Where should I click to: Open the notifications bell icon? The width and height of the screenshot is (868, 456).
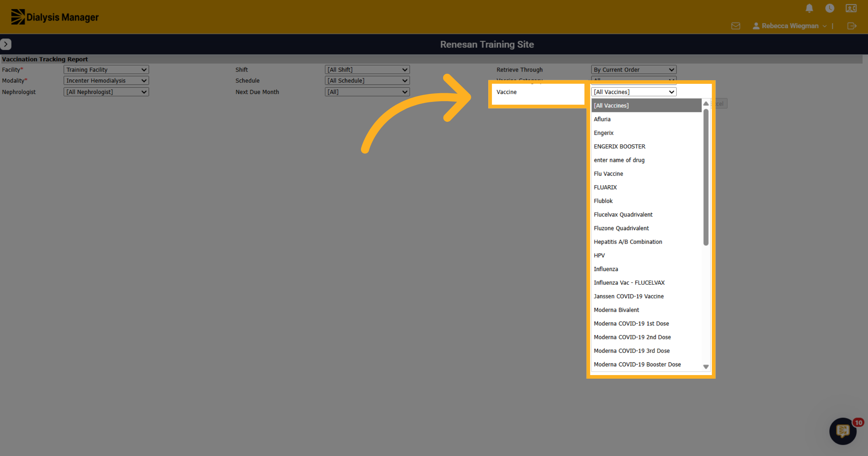(809, 8)
